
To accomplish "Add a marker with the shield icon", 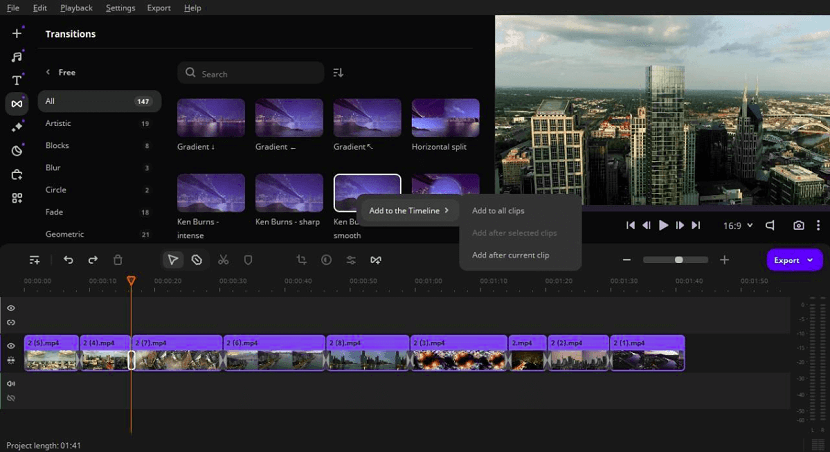I will (248, 260).
